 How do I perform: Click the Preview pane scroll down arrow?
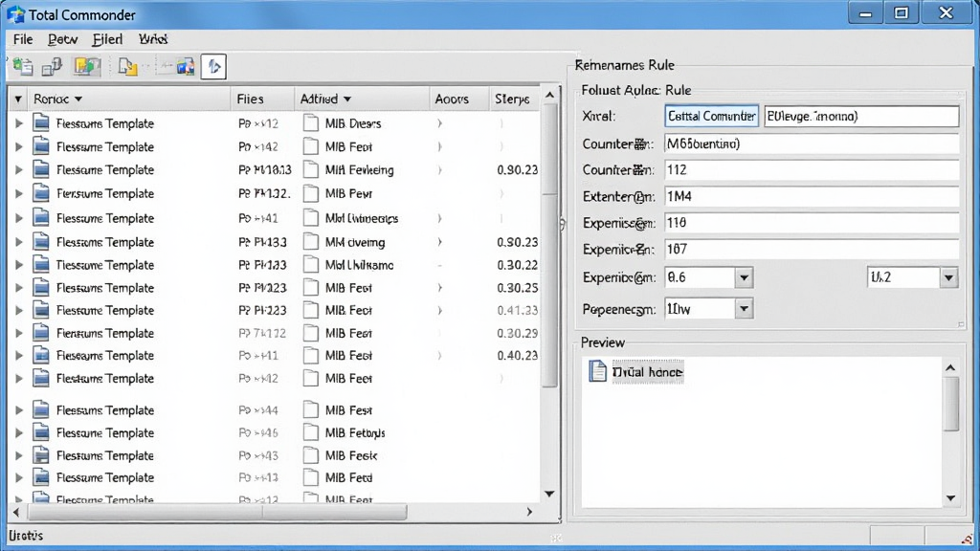[950, 497]
